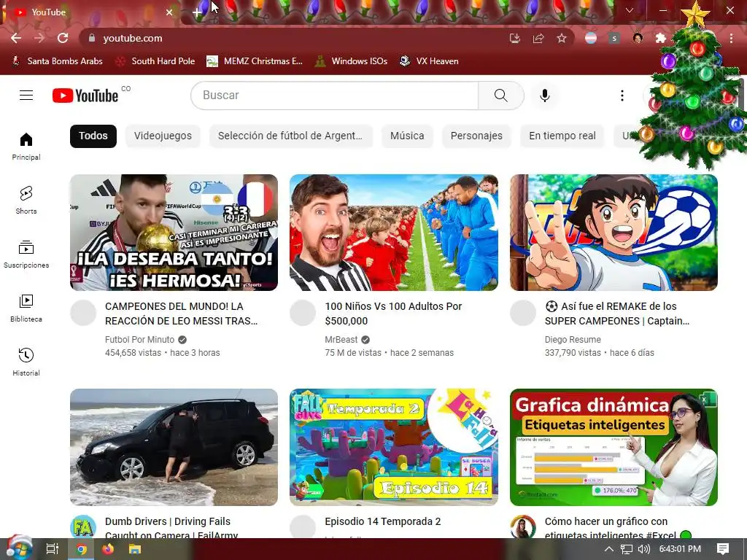
Task: Open a new browser tab
Action: [x=197, y=12]
